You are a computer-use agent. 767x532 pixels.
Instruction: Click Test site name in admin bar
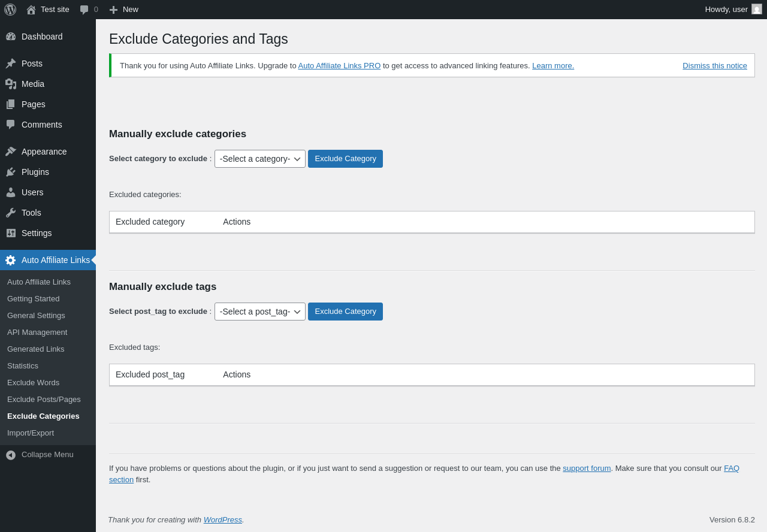pos(55,9)
